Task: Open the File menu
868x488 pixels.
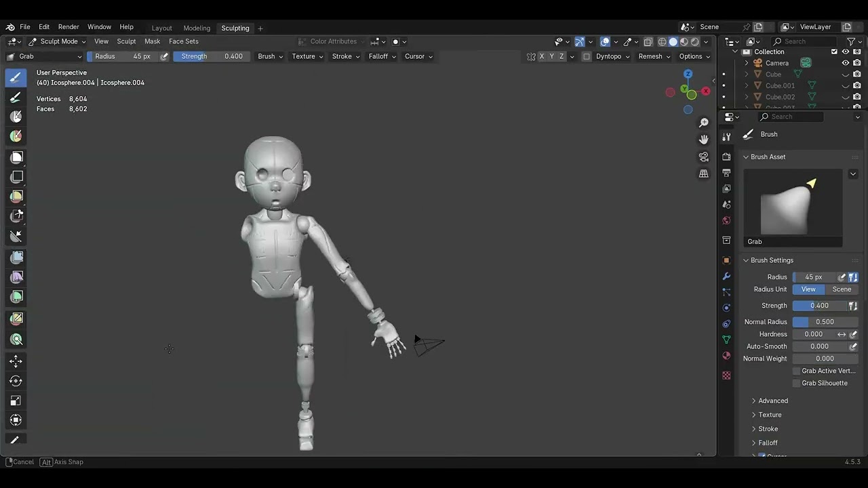Action: 25,27
